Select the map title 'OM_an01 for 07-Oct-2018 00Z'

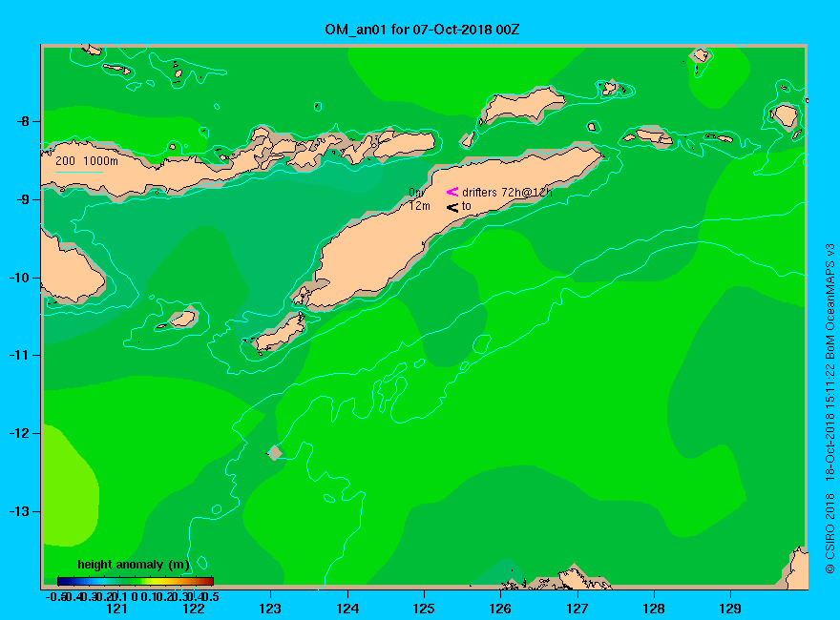422,30
